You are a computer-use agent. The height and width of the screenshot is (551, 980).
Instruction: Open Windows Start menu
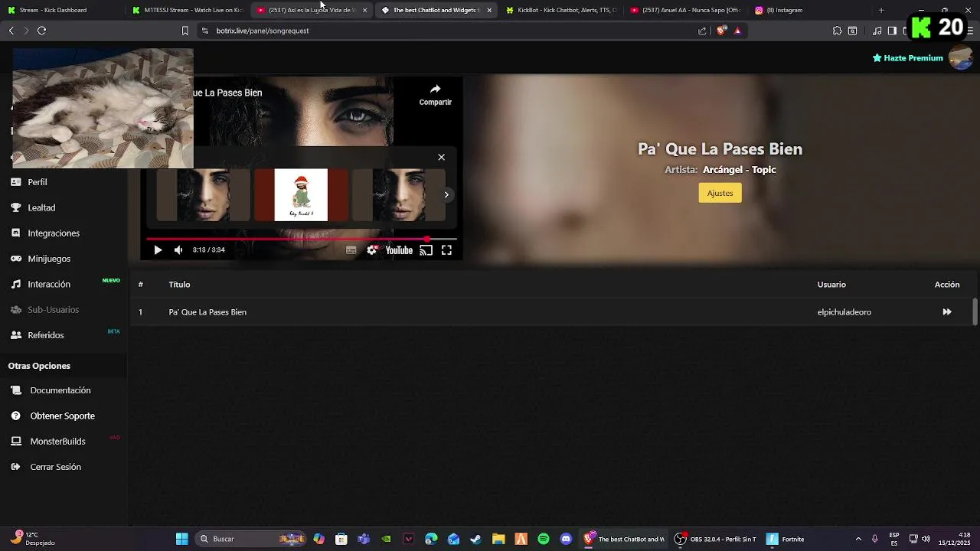pos(182,539)
